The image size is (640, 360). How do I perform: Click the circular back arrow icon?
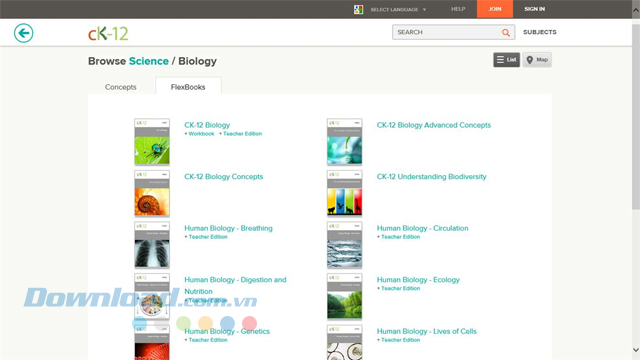[x=24, y=33]
